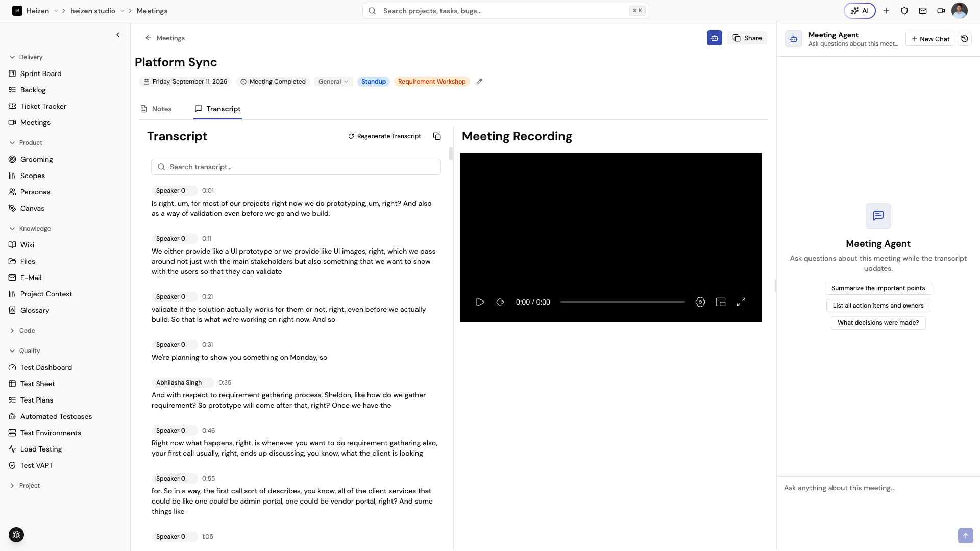Viewport: 980px width, 551px height.
Task: Open chat history icon
Action: 965,39
